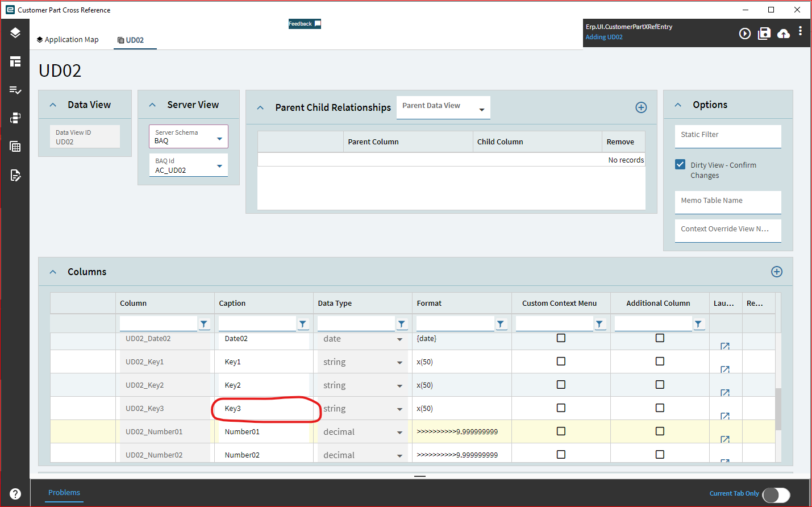Open the Server Schema dropdown

[x=219, y=139]
